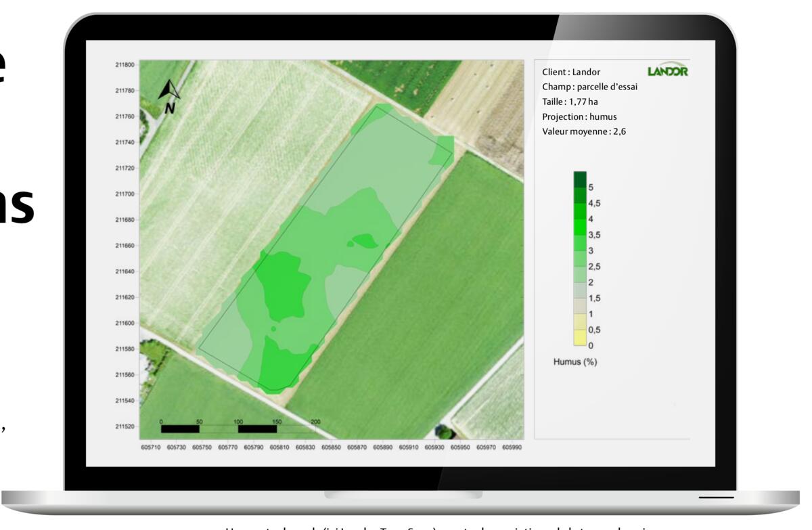Click the LANDOR logo
The height and width of the screenshot is (530, 812).
[x=667, y=71]
